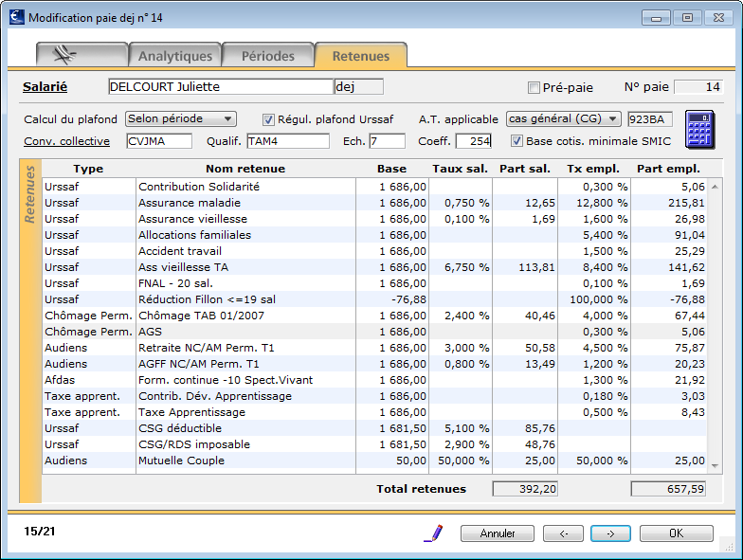Click the Taux sal. column header
743x560 pixels.
tap(461, 169)
